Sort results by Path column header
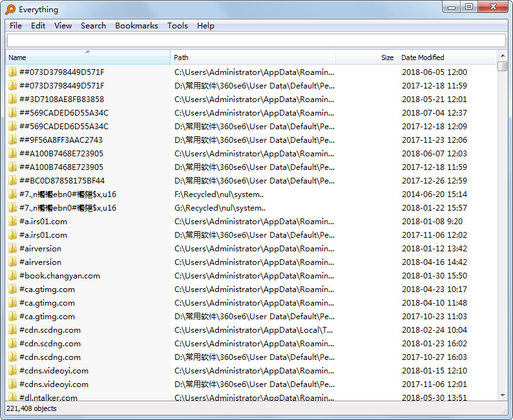This screenshot has height=420, width=513. tap(253, 58)
